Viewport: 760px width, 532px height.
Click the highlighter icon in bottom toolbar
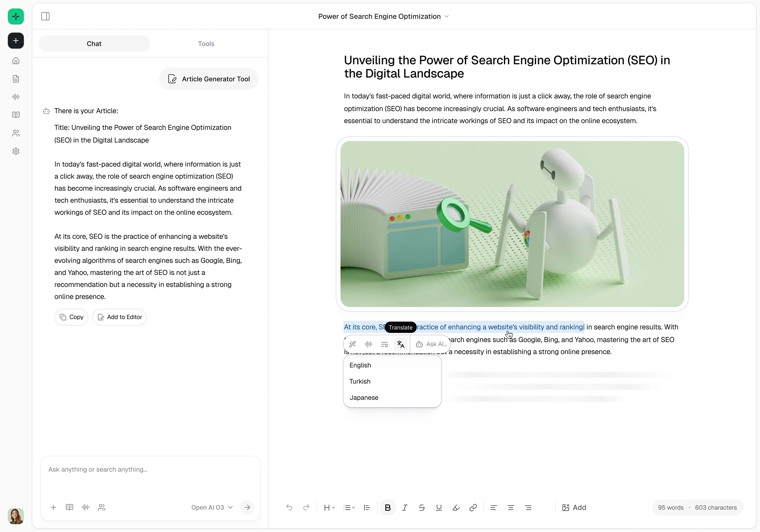[x=456, y=508]
